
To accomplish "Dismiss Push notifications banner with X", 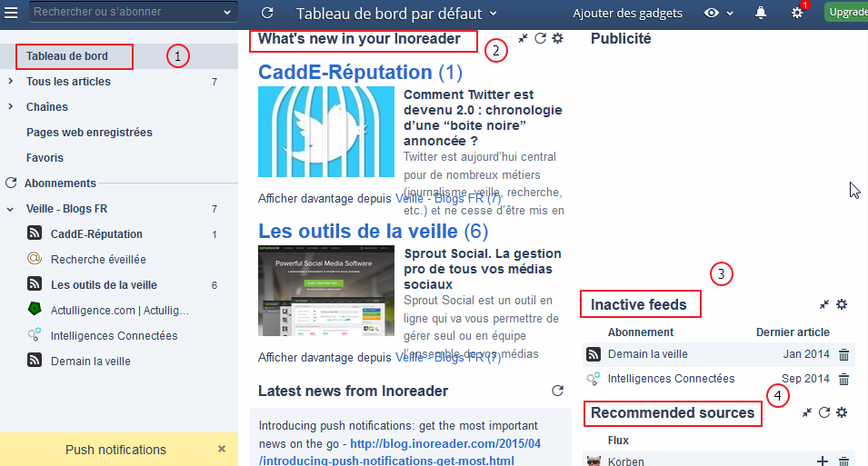I will pyautogui.click(x=222, y=449).
